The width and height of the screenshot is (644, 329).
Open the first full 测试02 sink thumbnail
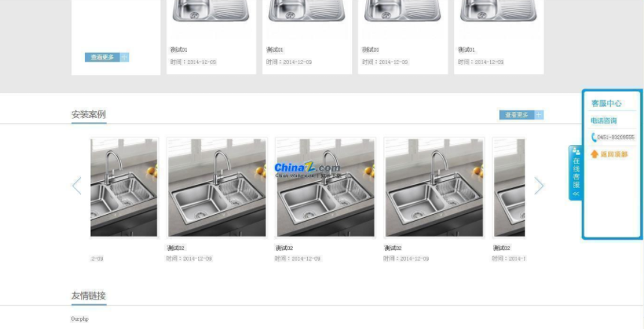tap(217, 188)
